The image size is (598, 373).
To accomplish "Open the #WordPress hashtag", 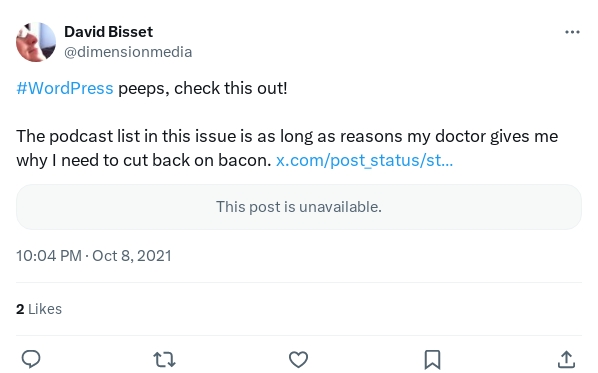I will click(65, 88).
